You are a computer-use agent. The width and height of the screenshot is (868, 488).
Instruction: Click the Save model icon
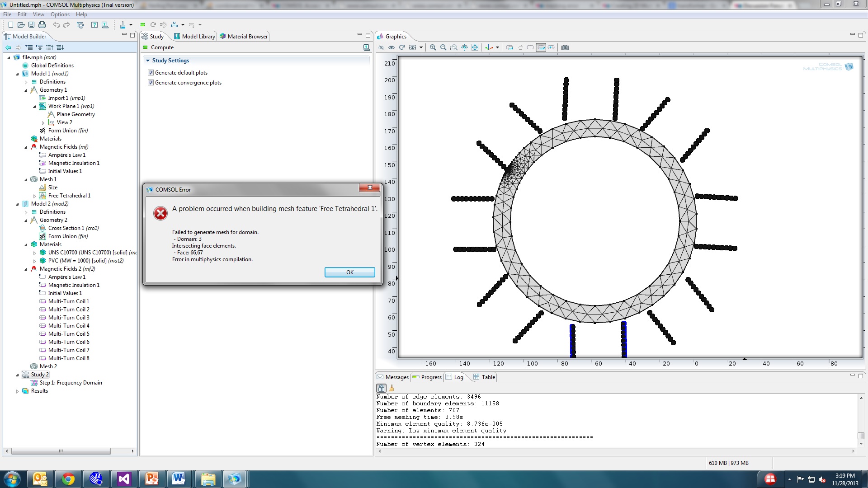[x=31, y=25]
